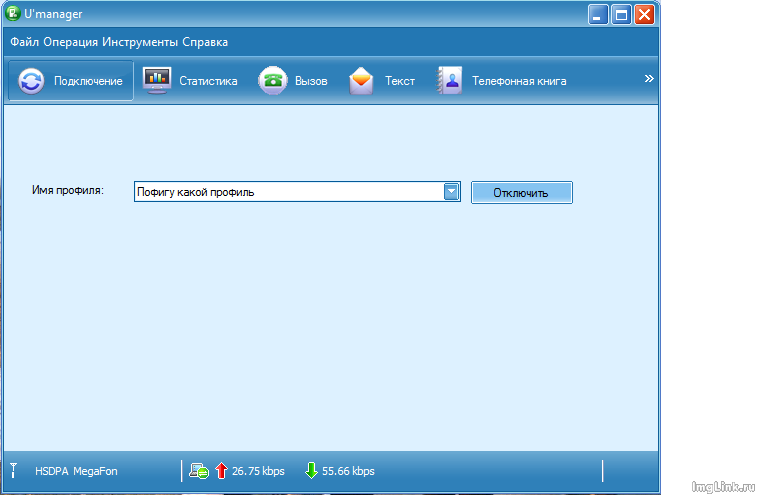The width and height of the screenshot is (768, 495).
Task: Minimize the U'manager window
Action: (598, 15)
